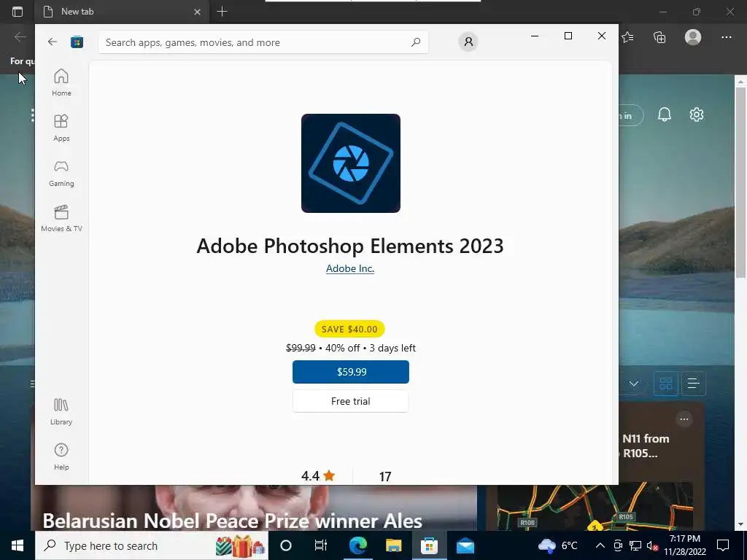This screenshot has height=560, width=747.
Task: Buy the app for $59.99
Action: [x=351, y=372]
